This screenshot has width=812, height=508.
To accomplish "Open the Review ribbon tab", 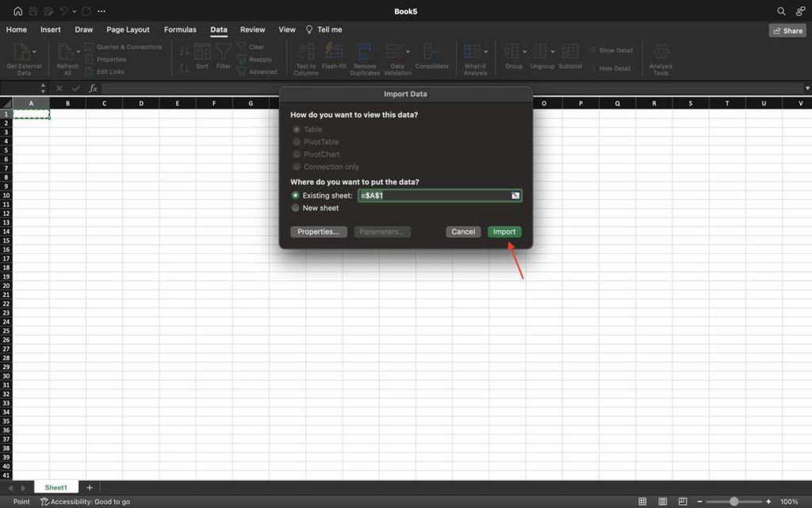I will click(253, 29).
